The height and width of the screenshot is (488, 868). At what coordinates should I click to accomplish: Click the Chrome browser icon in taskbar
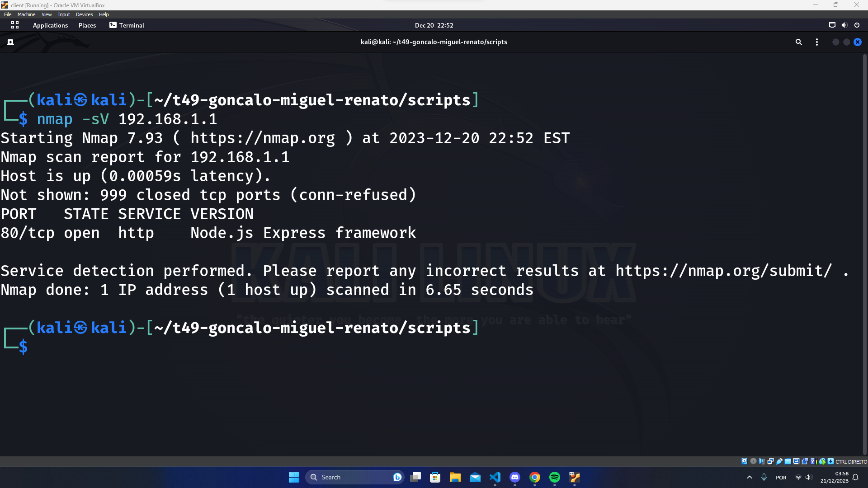(535, 477)
